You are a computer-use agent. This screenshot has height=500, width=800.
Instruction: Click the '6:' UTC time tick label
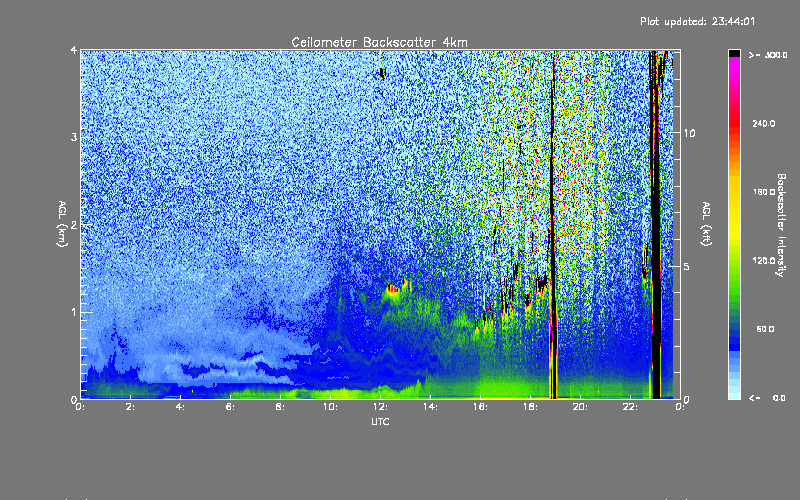pyautogui.click(x=230, y=407)
